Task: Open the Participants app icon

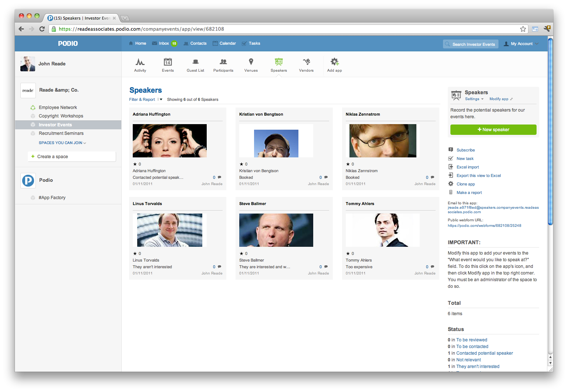Action: click(223, 62)
